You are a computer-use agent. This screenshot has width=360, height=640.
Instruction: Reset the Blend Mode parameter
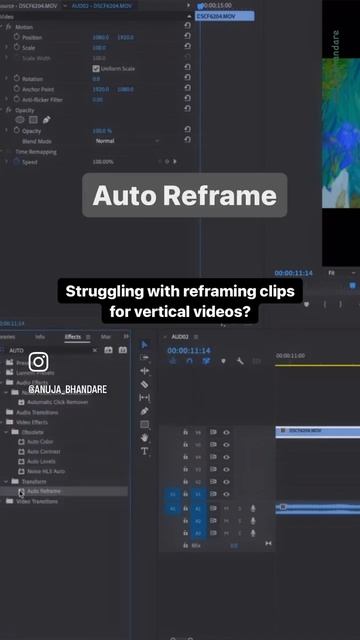[187, 140]
